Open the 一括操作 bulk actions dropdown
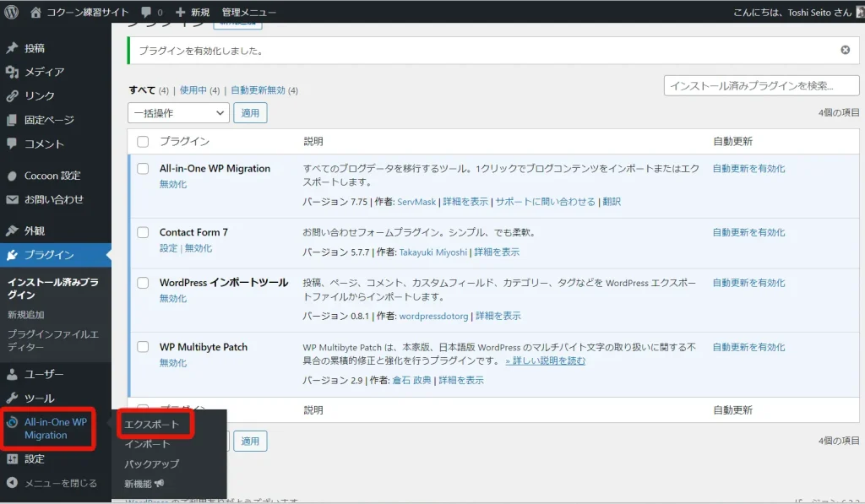 pyautogui.click(x=179, y=113)
